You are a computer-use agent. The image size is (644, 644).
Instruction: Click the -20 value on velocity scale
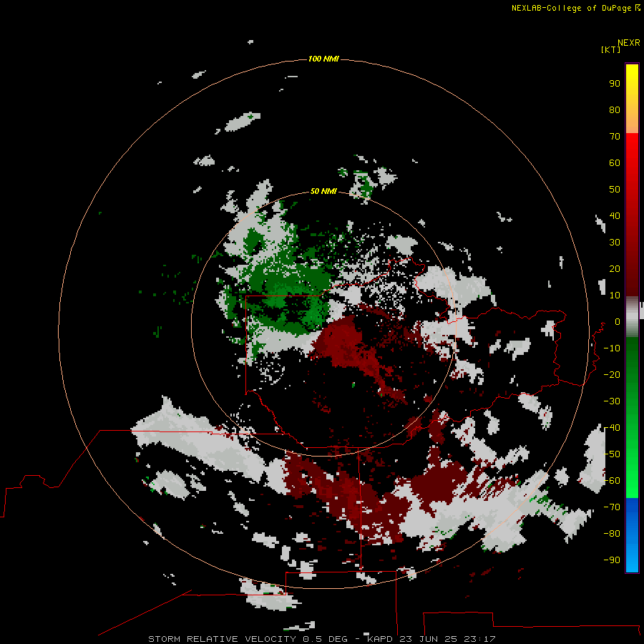click(612, 374)
